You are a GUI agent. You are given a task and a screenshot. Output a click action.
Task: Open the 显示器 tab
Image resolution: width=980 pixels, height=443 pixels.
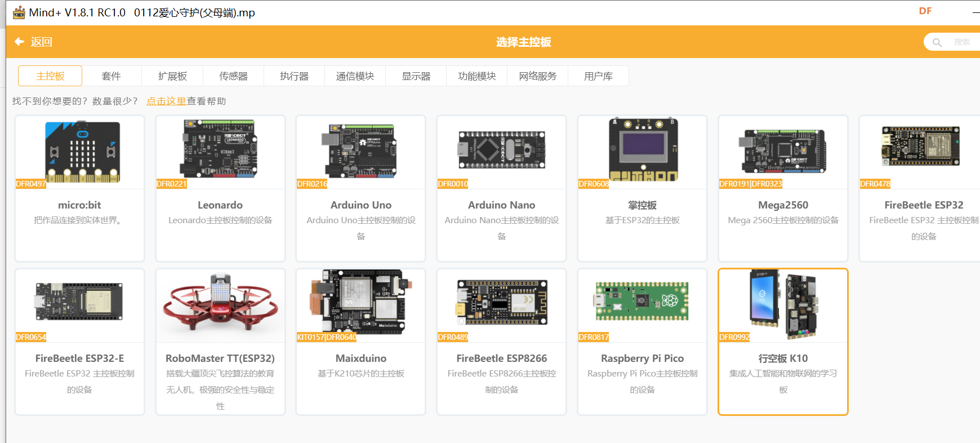coord(416,76)
